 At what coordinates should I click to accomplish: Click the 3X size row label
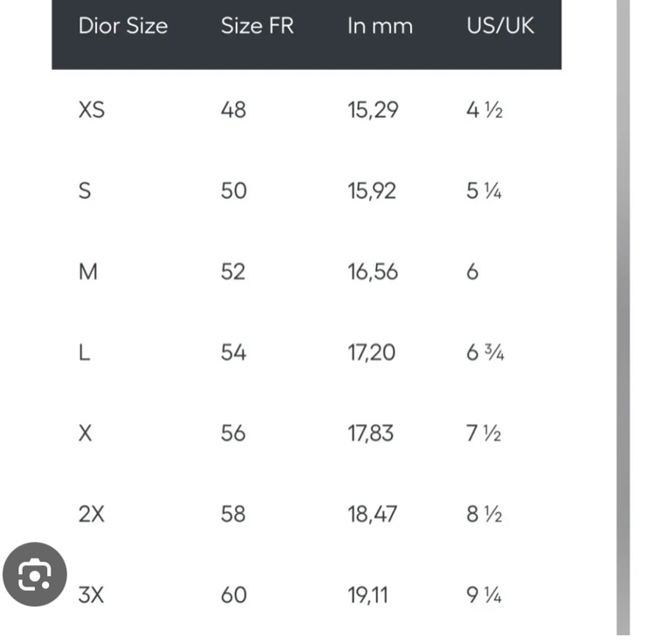click(91, 595)
